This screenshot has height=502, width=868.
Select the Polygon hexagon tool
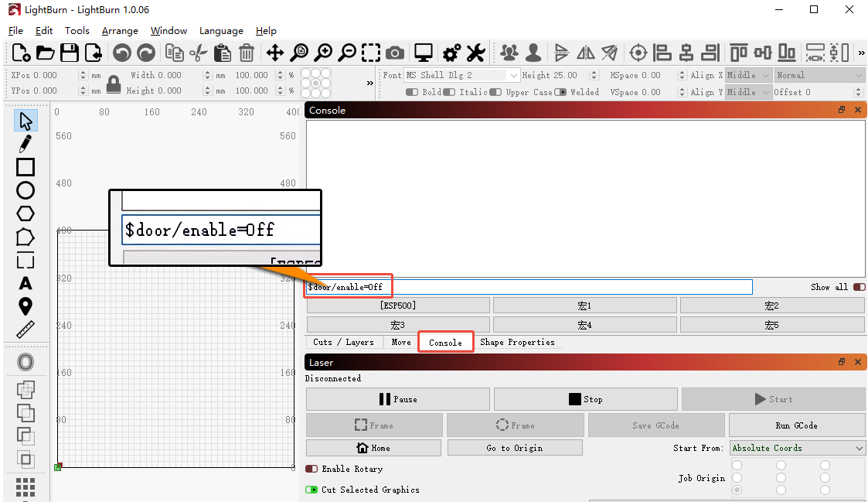26,213
